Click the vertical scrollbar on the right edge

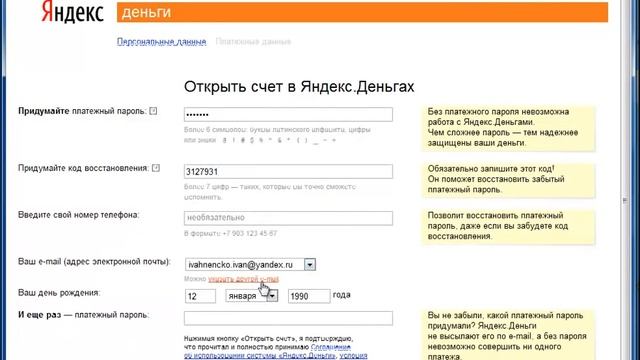point(625,180)
